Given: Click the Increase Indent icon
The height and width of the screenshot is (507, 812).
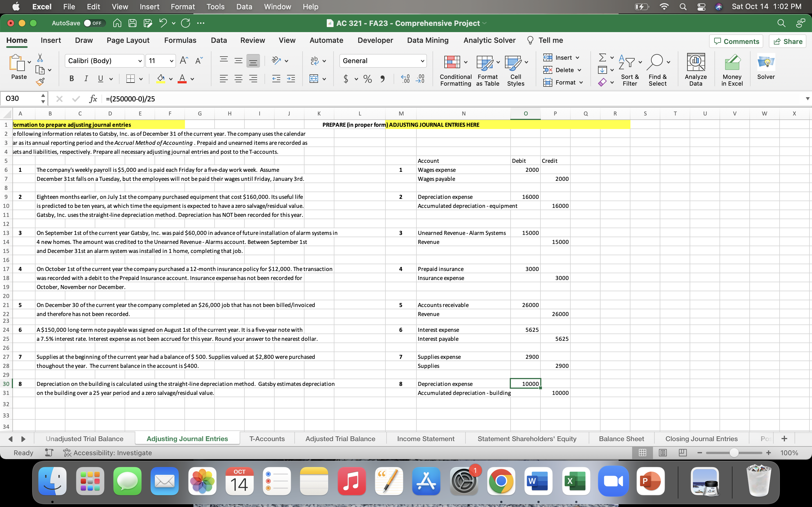Looking at the screenshot, I should (x=291, y=79).
